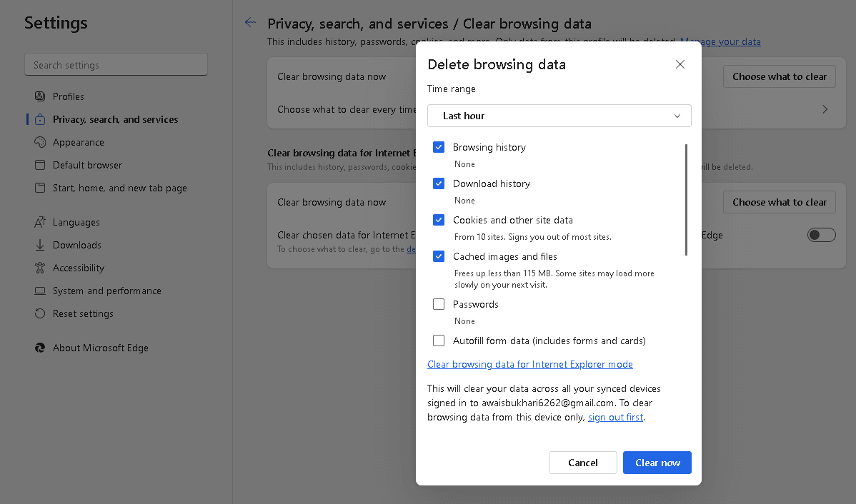Click Choose what to clear for Internet Explorer

[780, 202]
